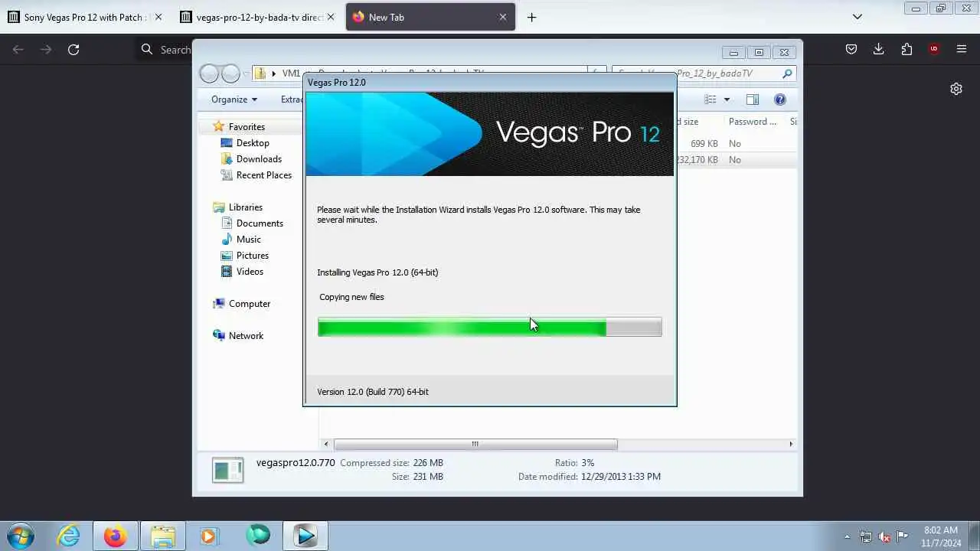Switch to vegas-pro-12-by-bada-tv directory tab

point(258,17)
